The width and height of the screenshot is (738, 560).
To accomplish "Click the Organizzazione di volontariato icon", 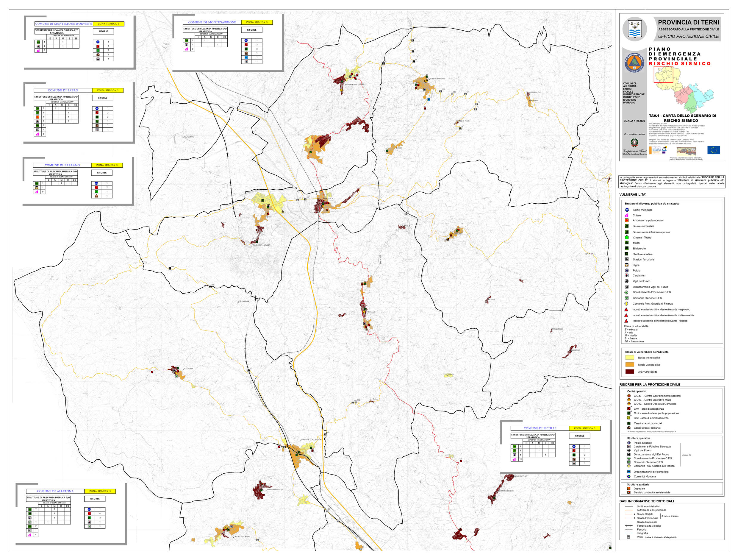I will (629, 472).
